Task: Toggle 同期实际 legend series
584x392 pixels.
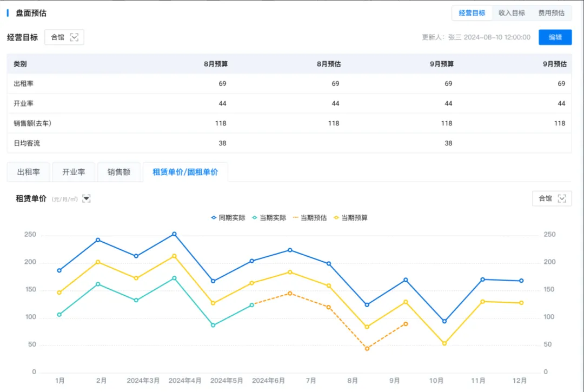Action: (x=228, y=218)
